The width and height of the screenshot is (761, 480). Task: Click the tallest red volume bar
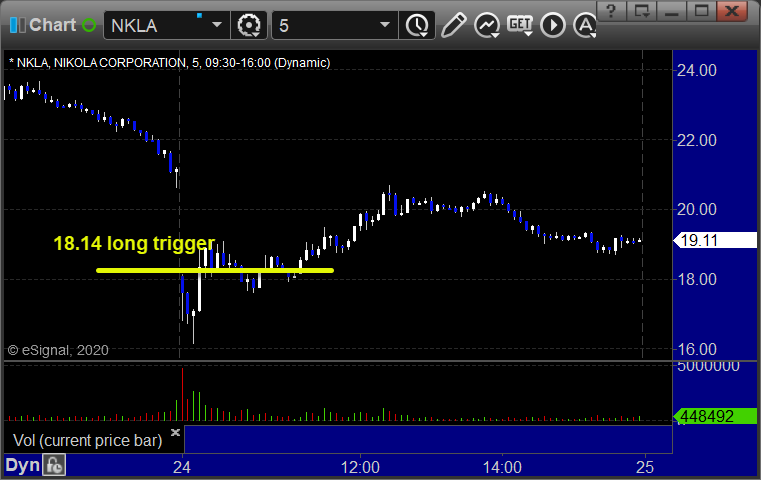click(182, 394)
